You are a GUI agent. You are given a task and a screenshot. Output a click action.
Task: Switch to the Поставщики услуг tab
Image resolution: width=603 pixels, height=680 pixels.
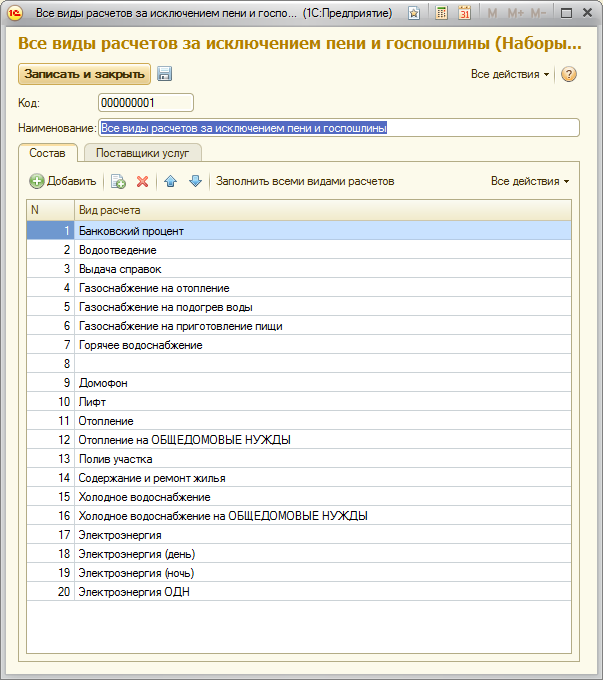pyautogui.click(x=142, y=153)
